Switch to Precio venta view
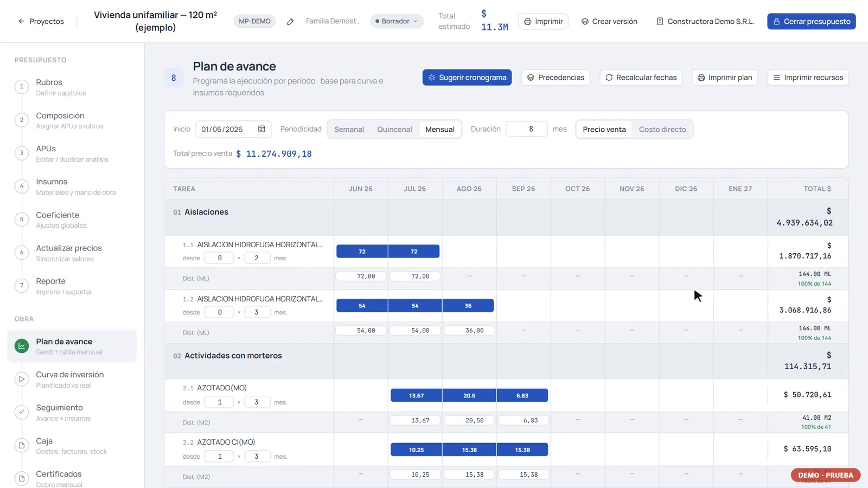This screenshot has height=488, width=868. tap(604, 129)
